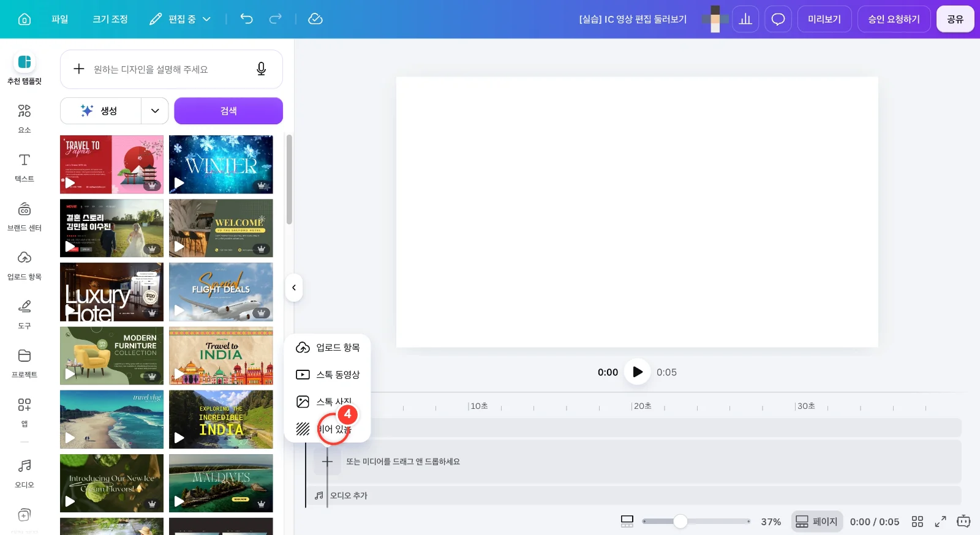The height and width of the screenshot is (535, 980).
Task: Enter fullscreen presentation mode
Action: coord(940,522)
